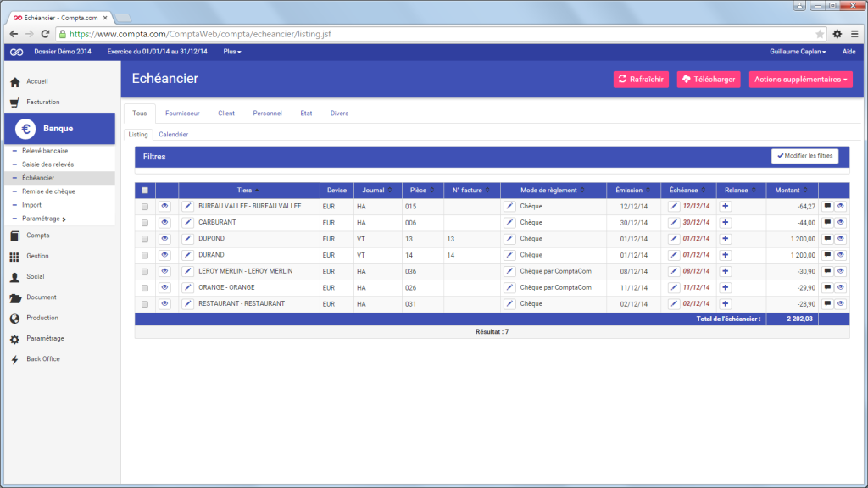
Task: Click the Gestion grid icon
Action: [x=15, y=256]
